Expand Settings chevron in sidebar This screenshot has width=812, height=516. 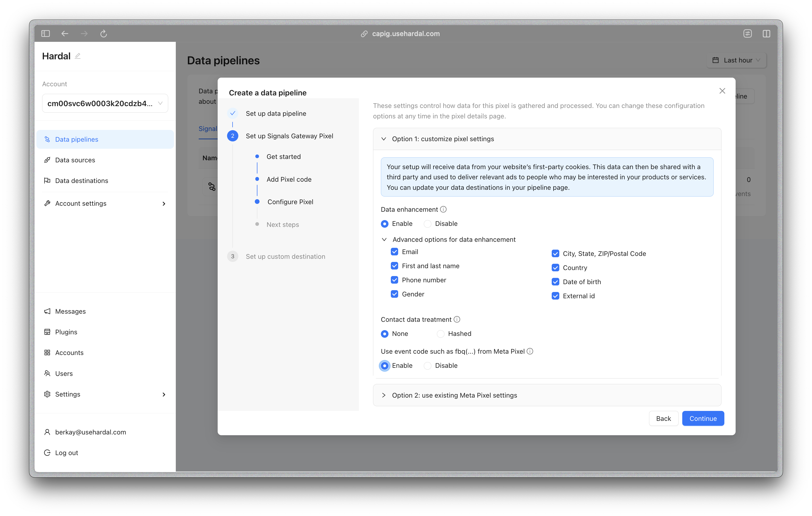tap(164, 394)
